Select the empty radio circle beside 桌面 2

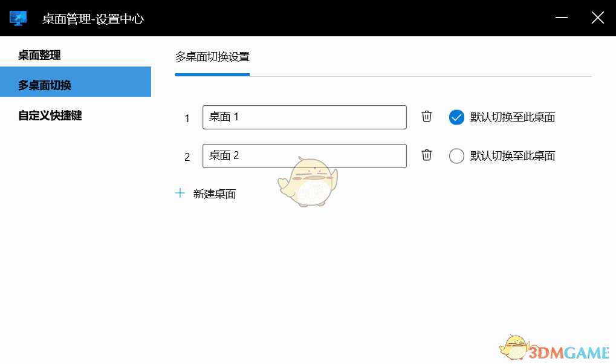[456, 155]
